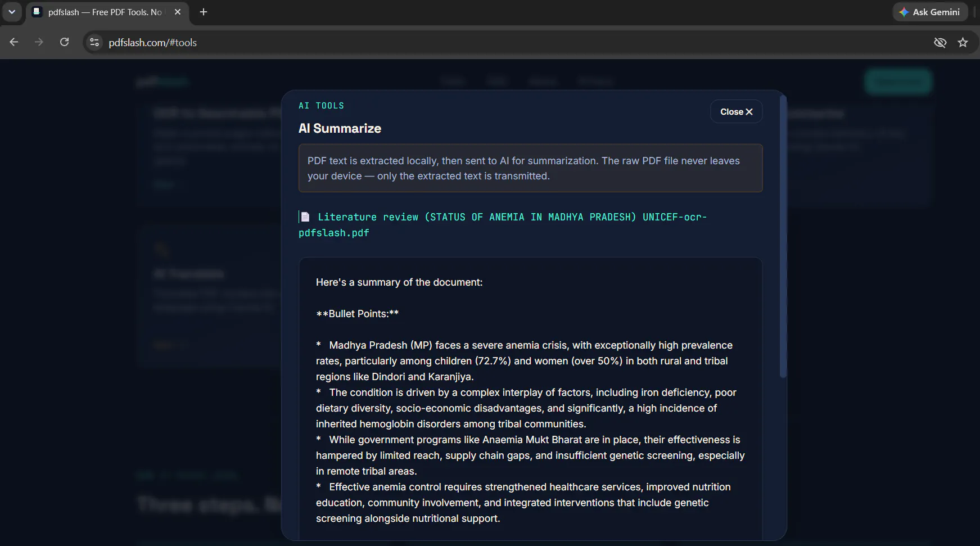The height and width of the screenshot is (546, 980).
Task: Open the tracking protection eye icon
Action: 940,42
